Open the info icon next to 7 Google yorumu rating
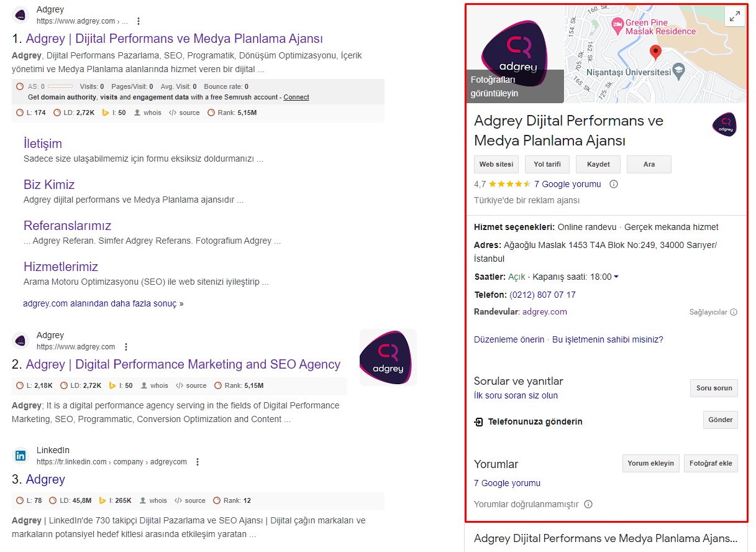Viewport: 756px width, 552px height. tap(614, 184)
